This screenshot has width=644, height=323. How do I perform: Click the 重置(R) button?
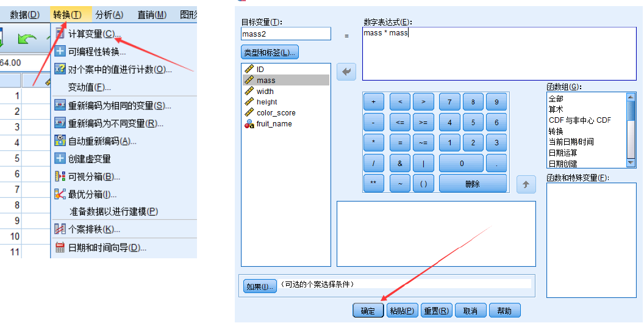[436, 311]
